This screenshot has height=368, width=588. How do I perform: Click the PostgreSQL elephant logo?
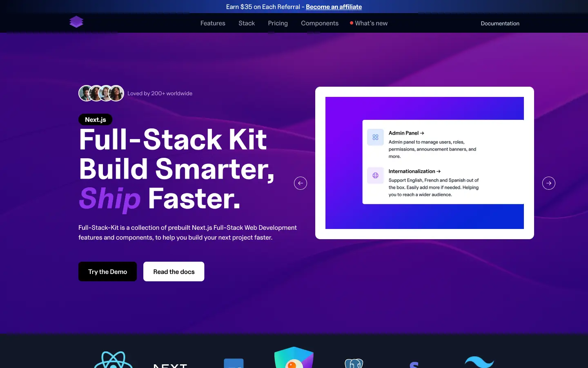354,363
